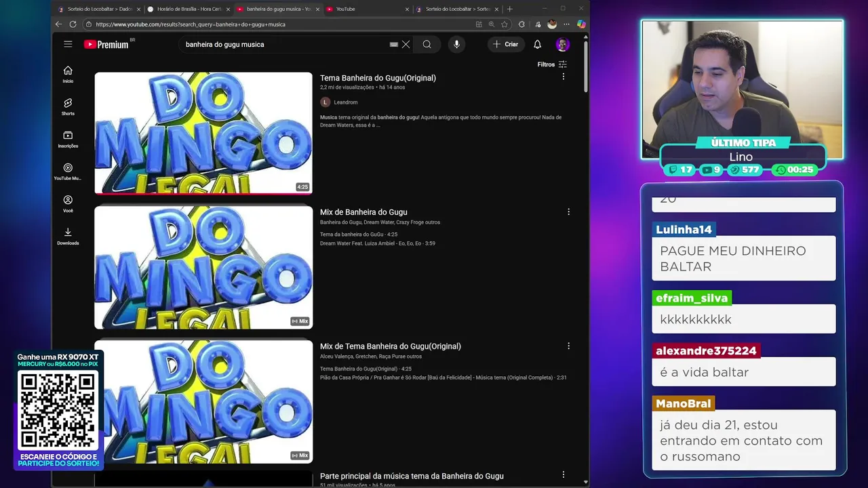
Task: Open the notifications bell
Action: (537, 44)
